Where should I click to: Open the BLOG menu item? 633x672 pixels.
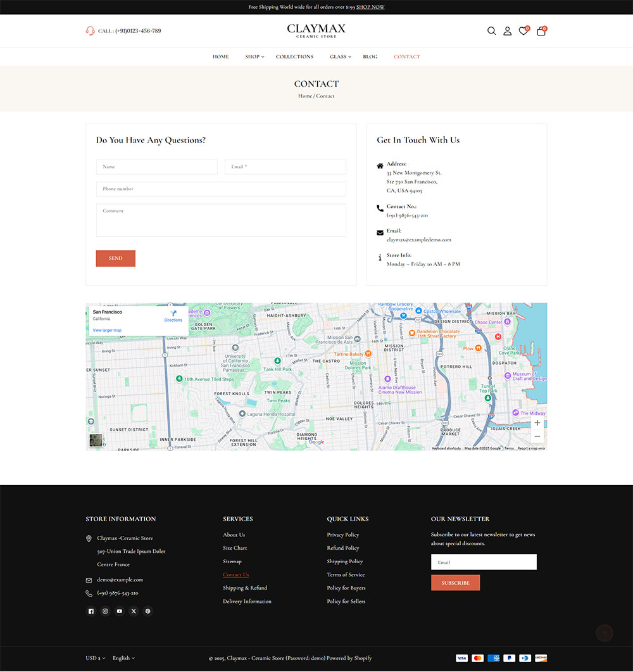click(370, 56)
